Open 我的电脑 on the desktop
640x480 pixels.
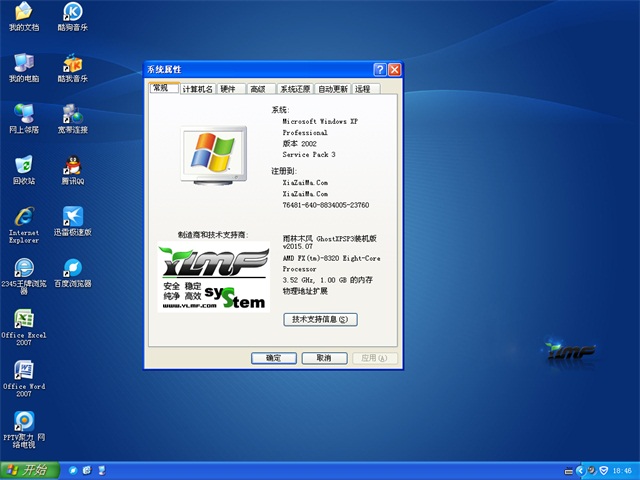click(24, 64)
